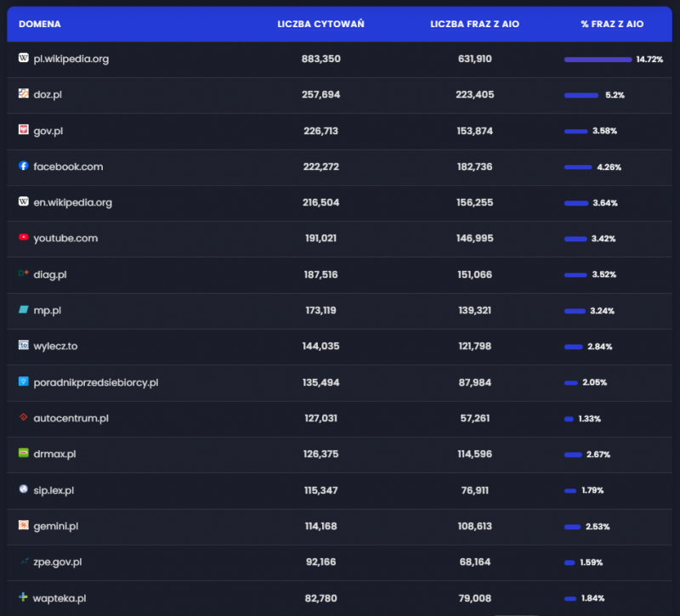
Task: Open the poradnikprzedsiebiorcy.pl domain link
Action: 95,382
